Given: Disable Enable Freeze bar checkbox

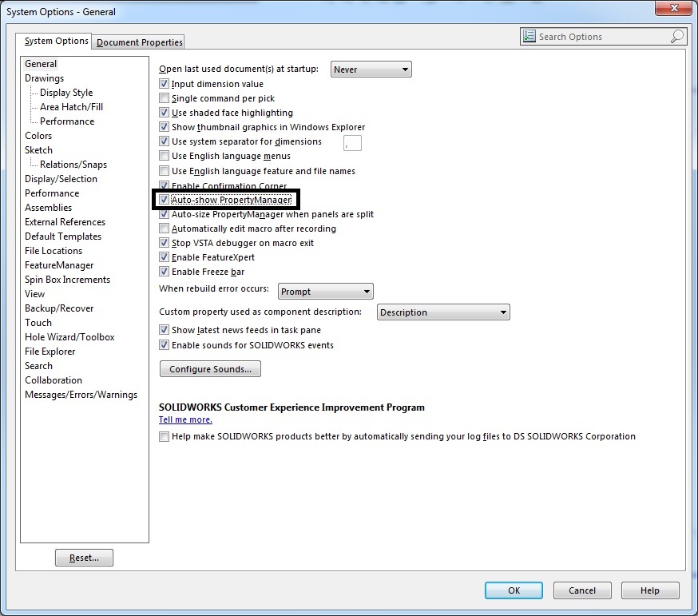Looking at the screenshot, I should [165, 272].
